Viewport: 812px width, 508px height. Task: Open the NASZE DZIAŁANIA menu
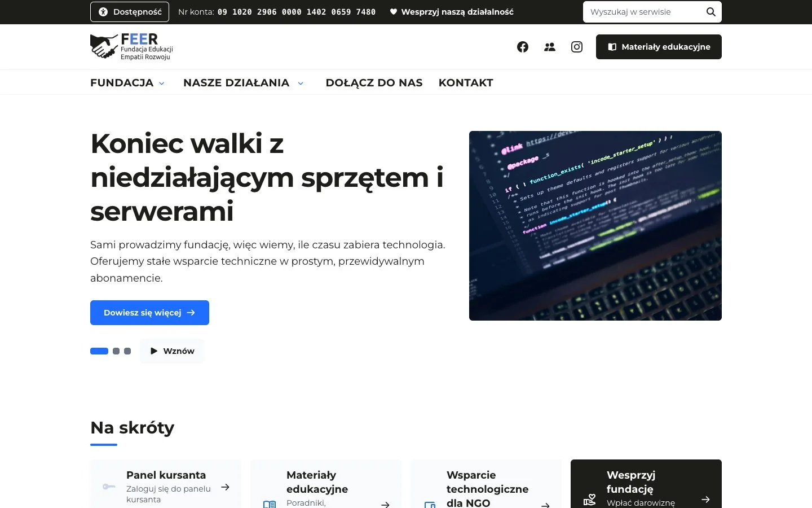[236, 82]
